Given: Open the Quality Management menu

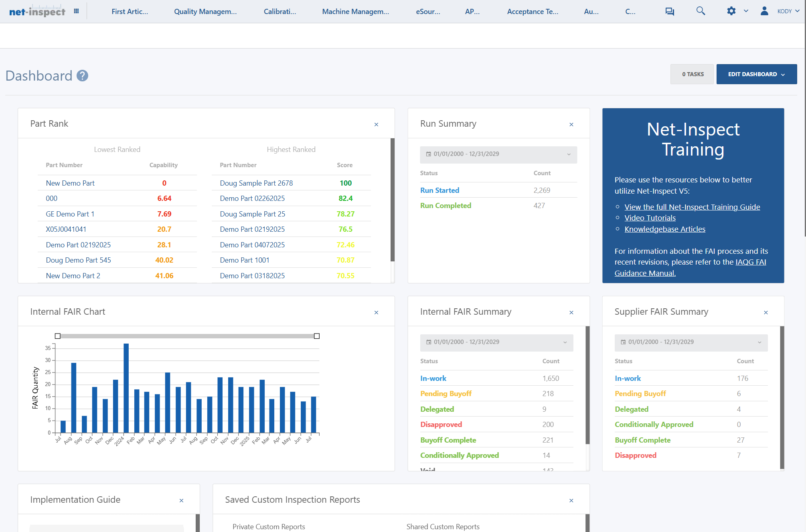Looking at the screenshot, I should tap(205, 12).
